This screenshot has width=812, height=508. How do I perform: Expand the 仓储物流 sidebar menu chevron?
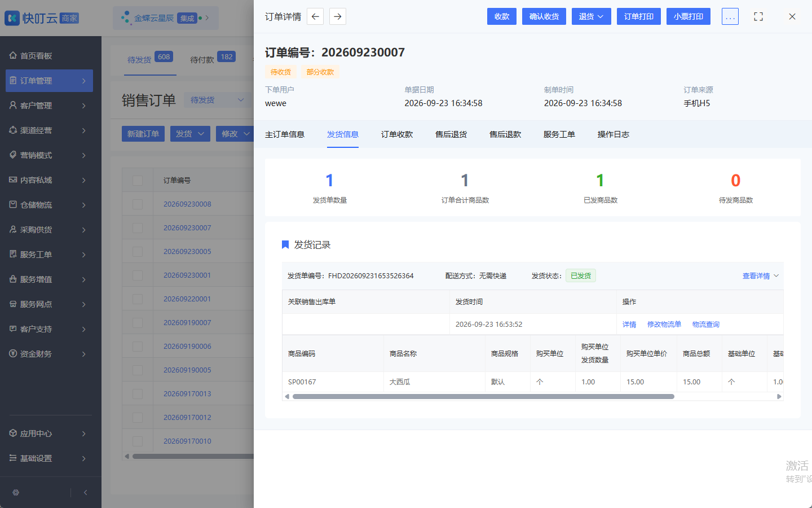(84, 205)
